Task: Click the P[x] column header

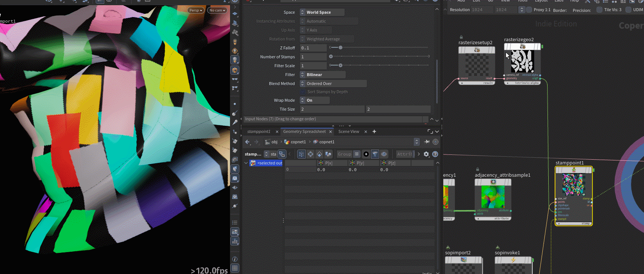Action: click(332, 163)
